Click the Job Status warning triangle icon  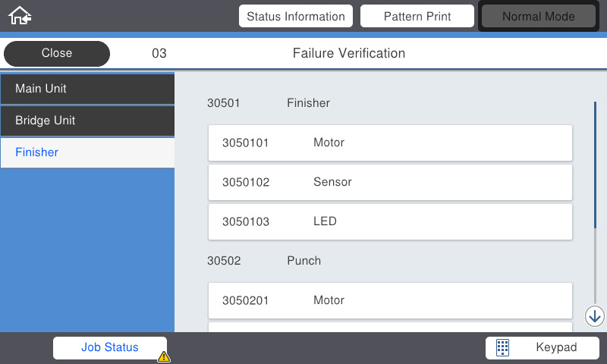[x=164, y=356]
